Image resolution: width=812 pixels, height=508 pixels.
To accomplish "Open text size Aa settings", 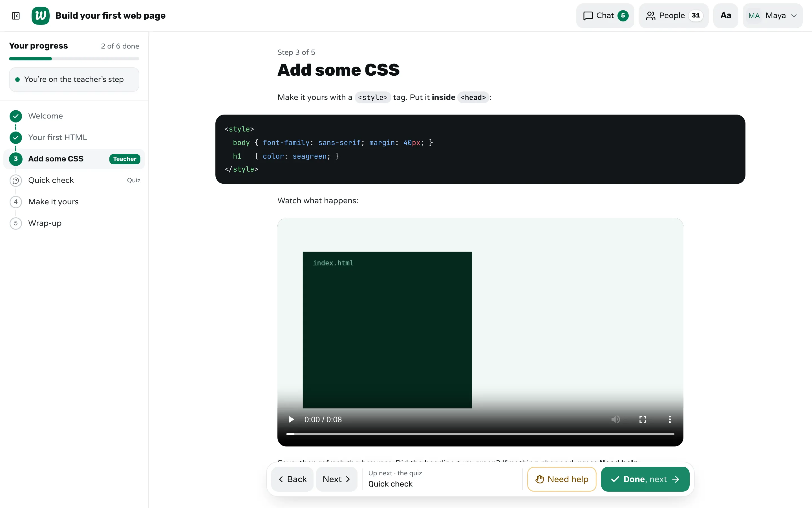I will click(x=725, y=16).
